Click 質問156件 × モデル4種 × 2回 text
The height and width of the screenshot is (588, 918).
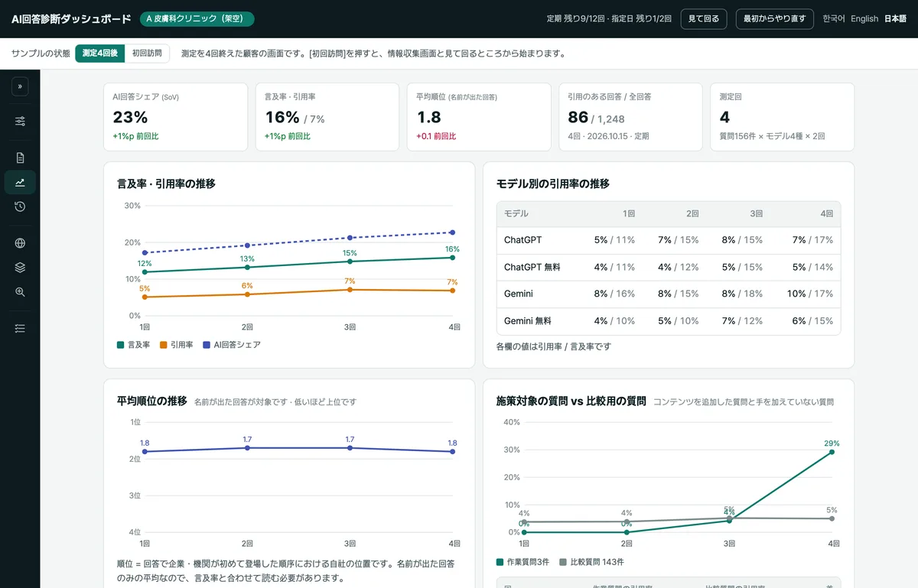click(x=772, y=136)
